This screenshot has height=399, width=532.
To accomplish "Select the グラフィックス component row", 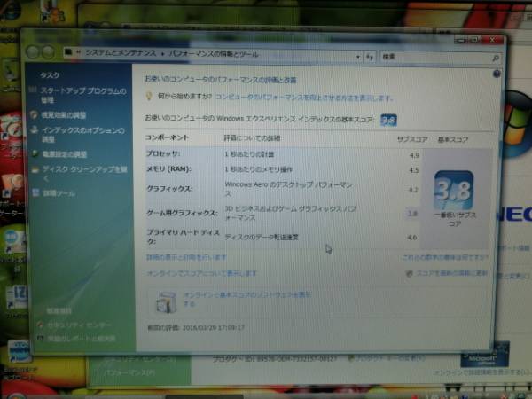I will 282,189.
